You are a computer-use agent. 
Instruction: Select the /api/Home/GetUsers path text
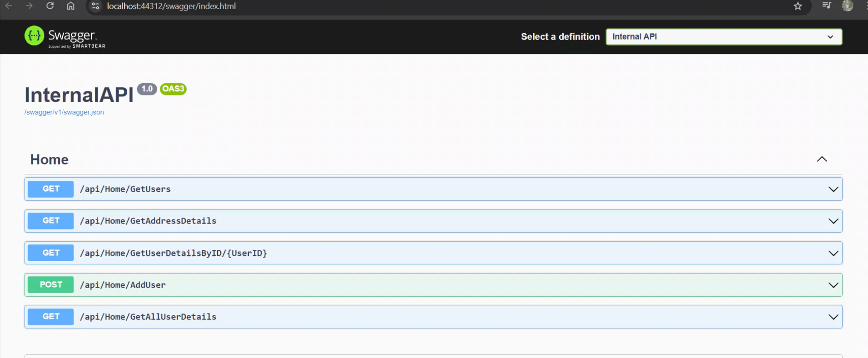pos(125,189)
